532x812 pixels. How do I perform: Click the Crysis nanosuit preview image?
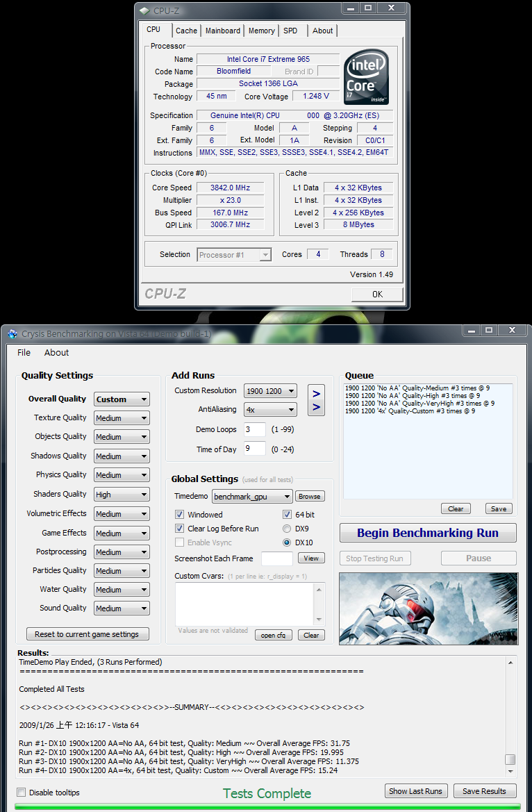[427, 608]
